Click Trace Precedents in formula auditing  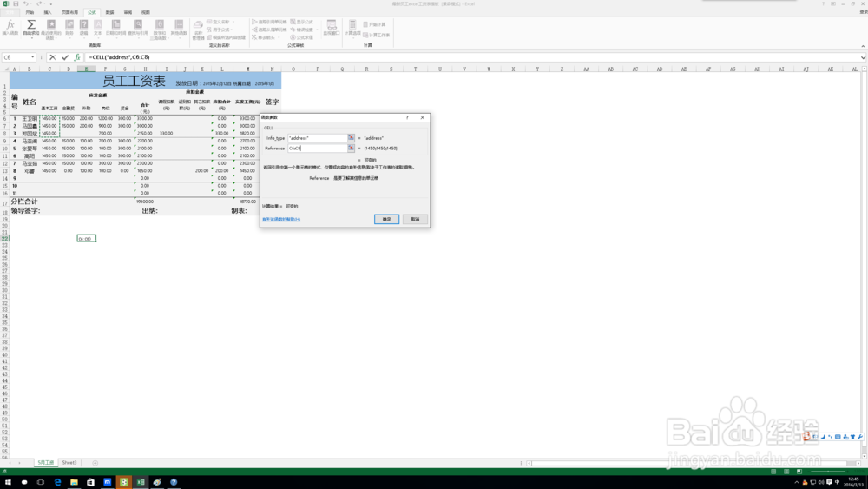pyautogui.click(x=270, y=23)
